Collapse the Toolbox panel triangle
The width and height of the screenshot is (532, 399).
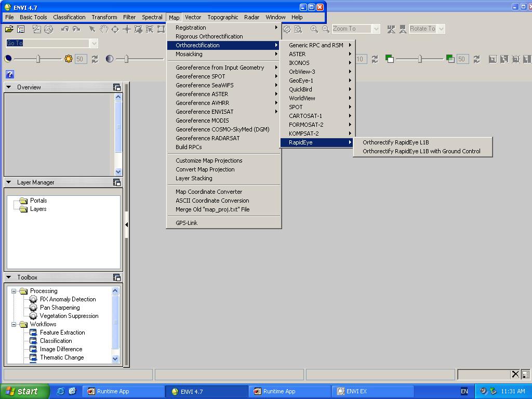pyautogui.click(x=9, y=277)
